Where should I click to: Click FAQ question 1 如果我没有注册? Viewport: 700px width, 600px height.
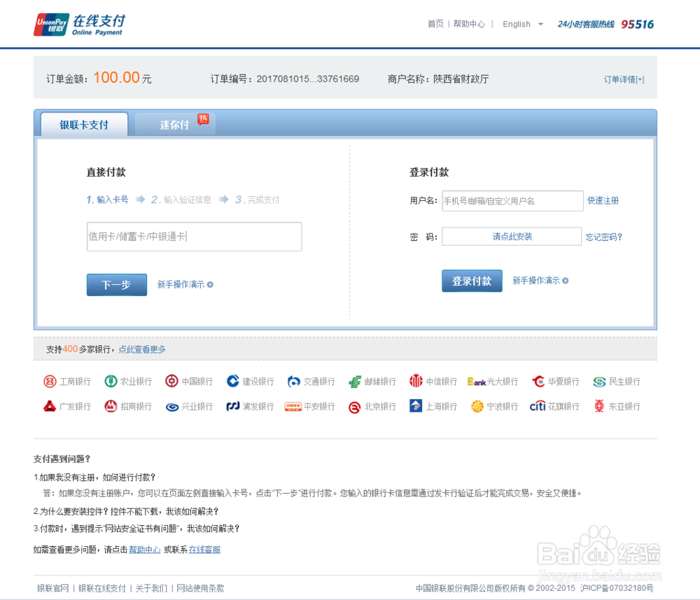point(94,477)
